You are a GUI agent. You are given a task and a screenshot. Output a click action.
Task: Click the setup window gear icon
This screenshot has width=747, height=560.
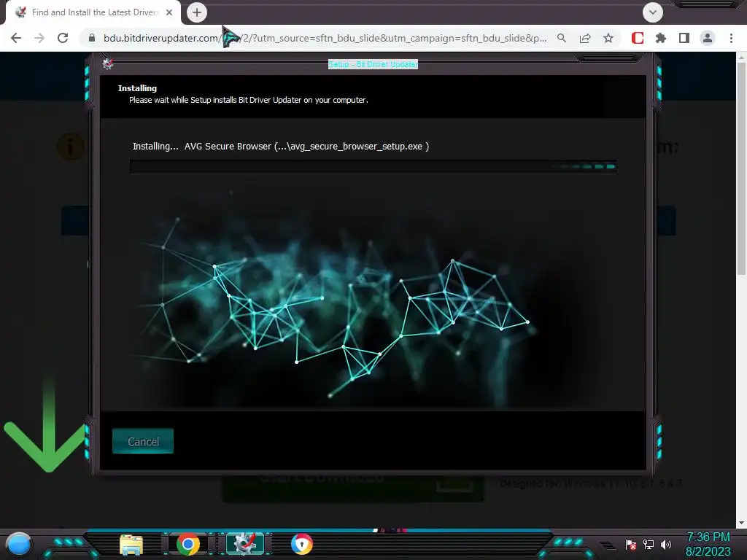108,64
